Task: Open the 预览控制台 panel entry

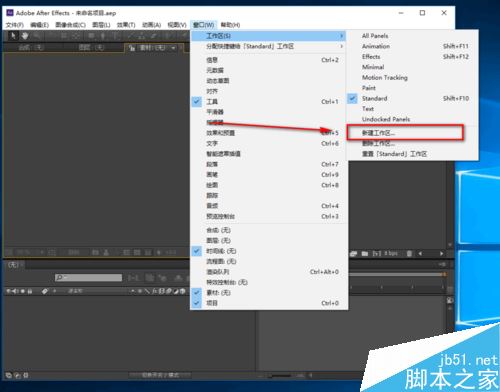Action: click(269, 216)
